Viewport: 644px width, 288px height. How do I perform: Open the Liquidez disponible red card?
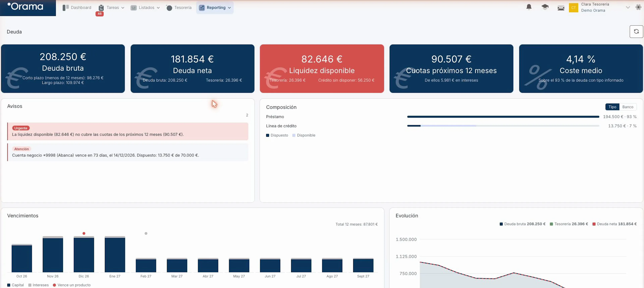pos(322,68)
